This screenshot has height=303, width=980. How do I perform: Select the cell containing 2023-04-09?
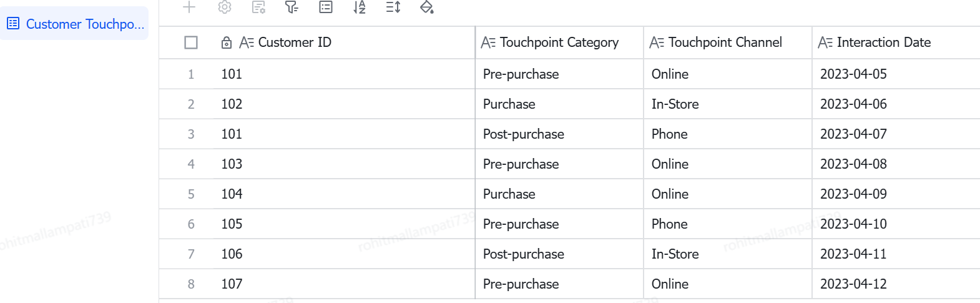pos(896,194)
